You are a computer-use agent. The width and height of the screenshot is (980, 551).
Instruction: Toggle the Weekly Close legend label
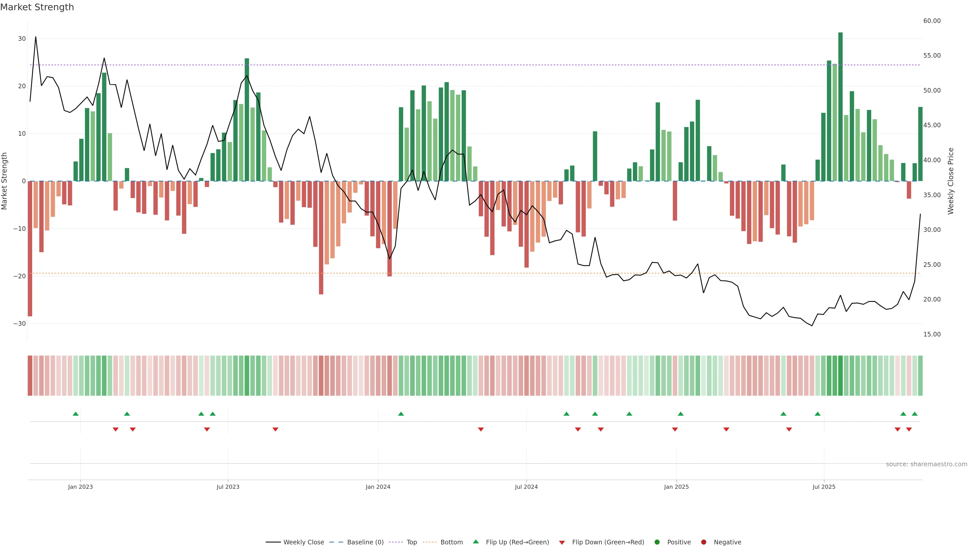[304, 542]
